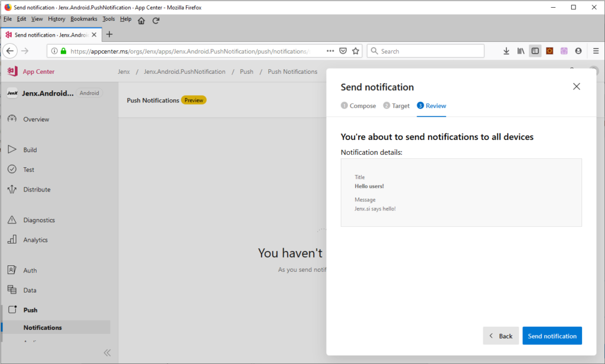
Task: Open the Bookmarks menu
Action: tap(84, 19)
